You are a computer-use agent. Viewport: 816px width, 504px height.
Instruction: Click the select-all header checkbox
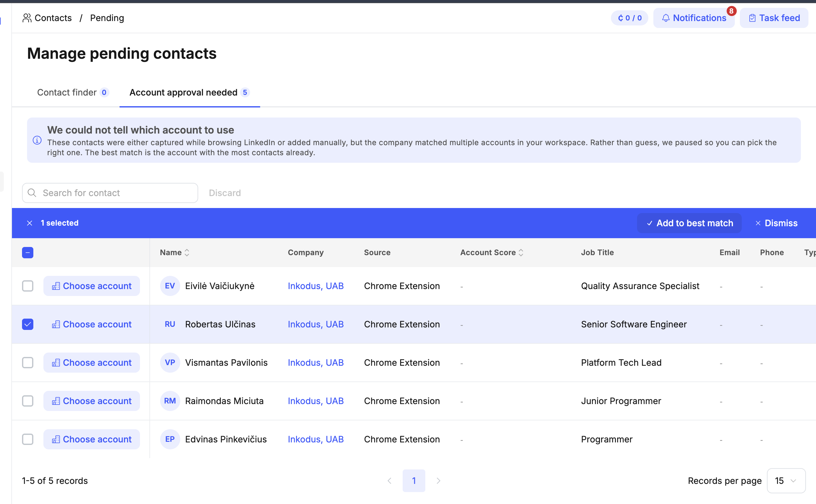28,252
